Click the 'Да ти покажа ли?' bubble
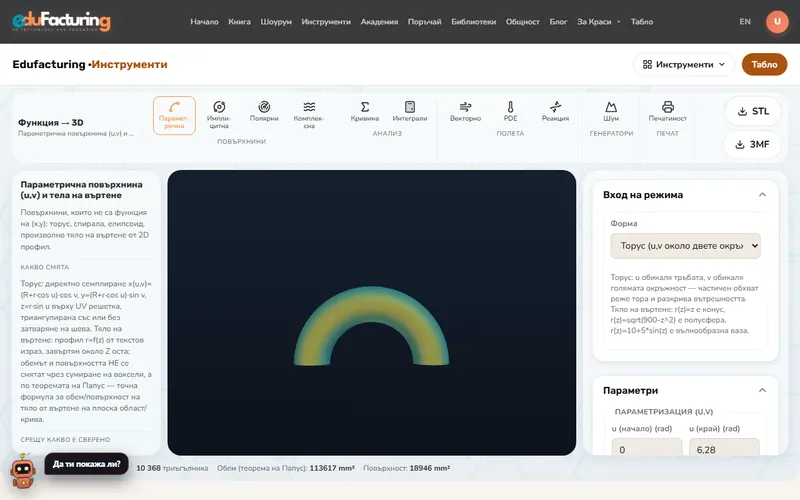The image size is (800, 500). click(x=87, y=464)
